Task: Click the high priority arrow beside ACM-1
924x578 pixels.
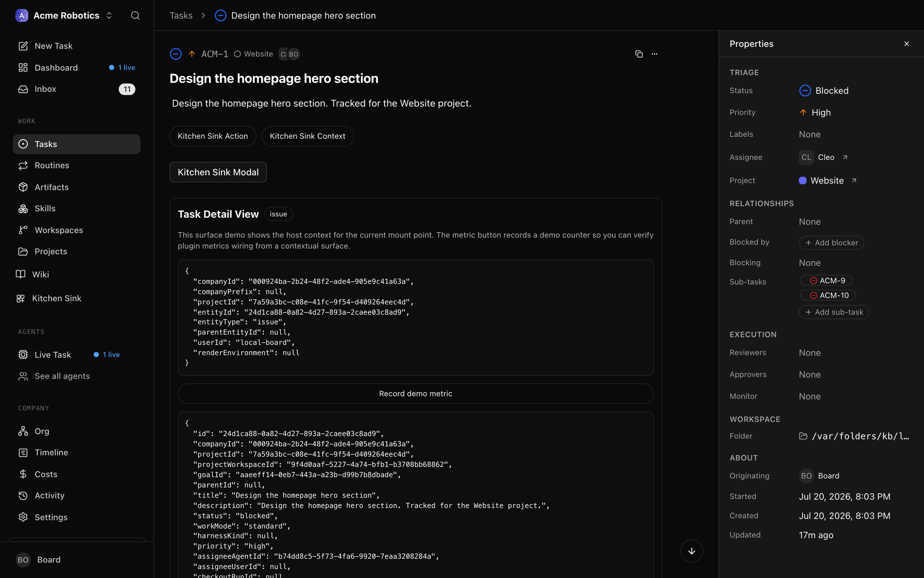Action: click(x=192, y=54)
